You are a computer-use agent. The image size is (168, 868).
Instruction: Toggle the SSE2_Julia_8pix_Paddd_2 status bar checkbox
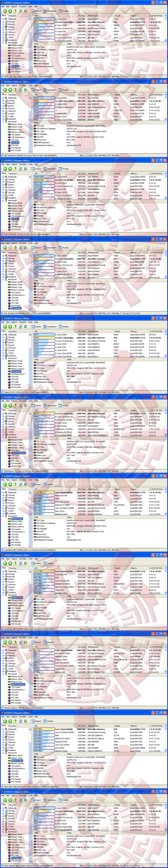(2, 77)
